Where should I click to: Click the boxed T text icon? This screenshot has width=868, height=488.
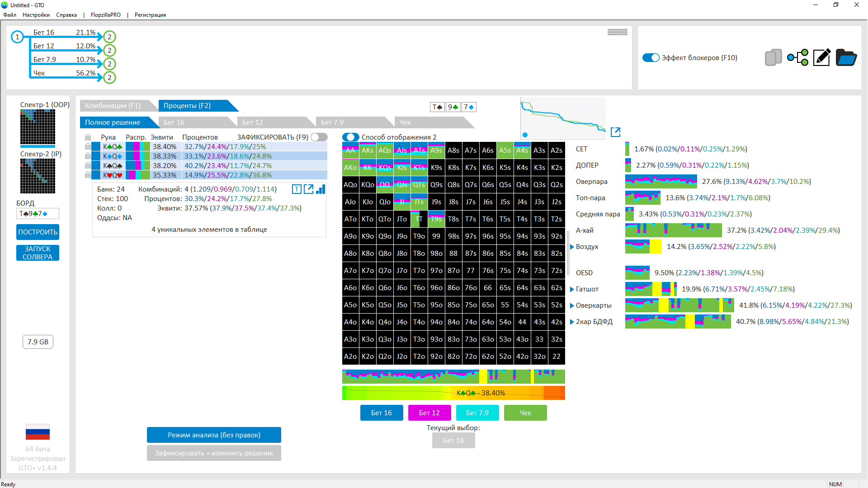click(x=297, y=189)
